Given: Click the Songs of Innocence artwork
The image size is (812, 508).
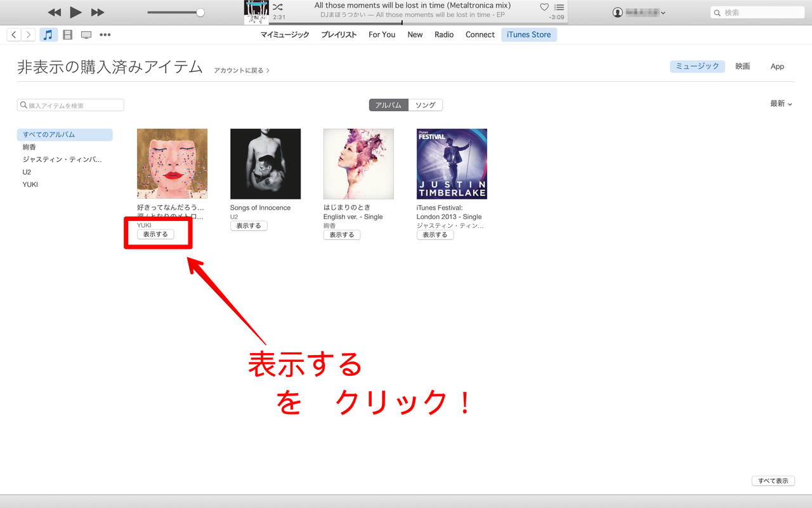Looking at the screenshot, I should click(265, 164).
